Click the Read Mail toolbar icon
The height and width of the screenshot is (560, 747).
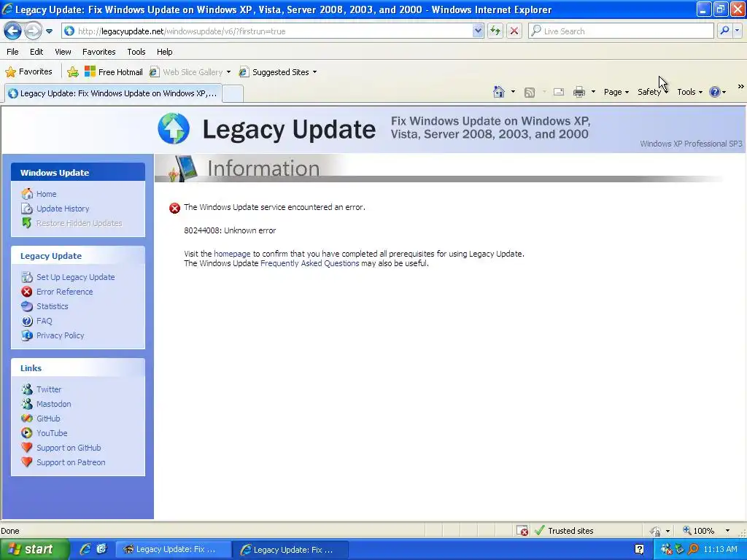click(559, 92)
